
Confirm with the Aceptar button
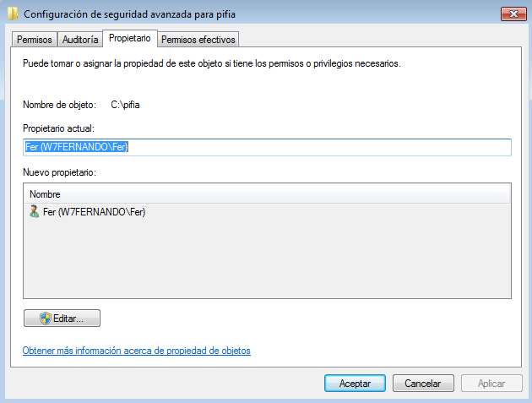[x=355, y=384]
